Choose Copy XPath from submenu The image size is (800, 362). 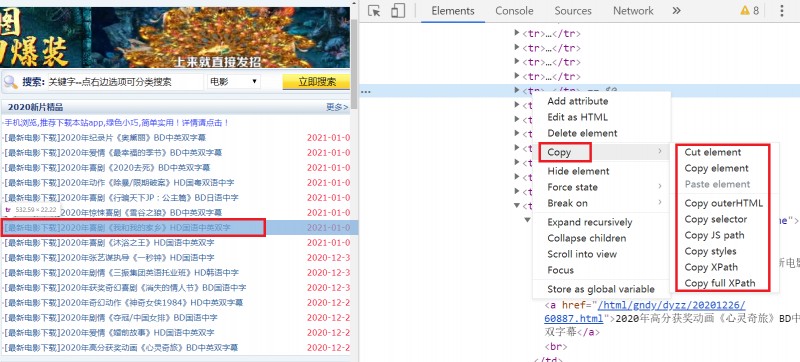pos(711,267)
